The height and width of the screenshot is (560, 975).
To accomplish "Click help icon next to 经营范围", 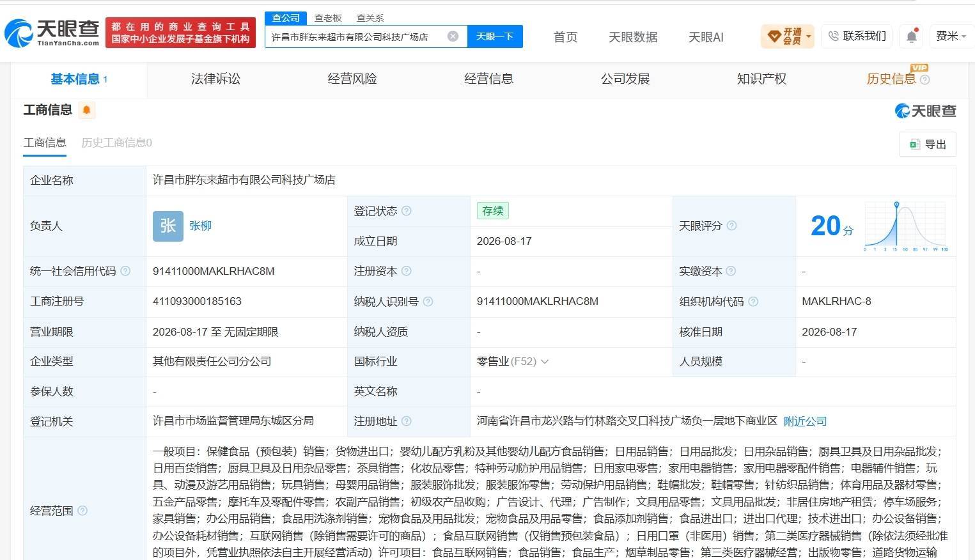I will pyautogui.click(x=82, y=511).
